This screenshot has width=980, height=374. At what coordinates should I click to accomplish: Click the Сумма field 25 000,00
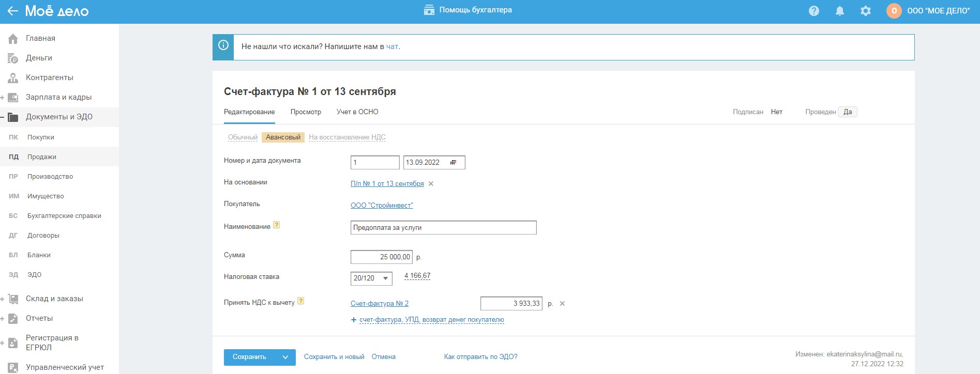382,257
